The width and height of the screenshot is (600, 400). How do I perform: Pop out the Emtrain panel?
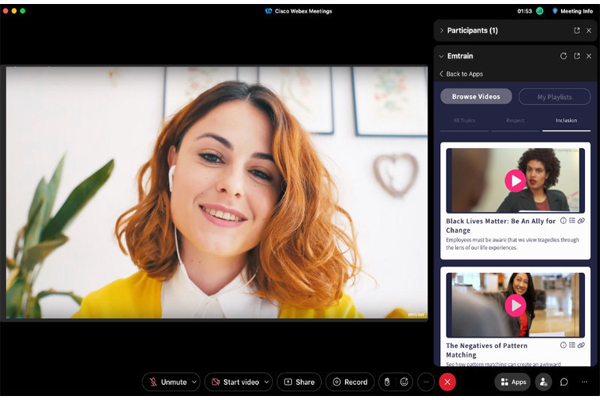pos(577,56)
